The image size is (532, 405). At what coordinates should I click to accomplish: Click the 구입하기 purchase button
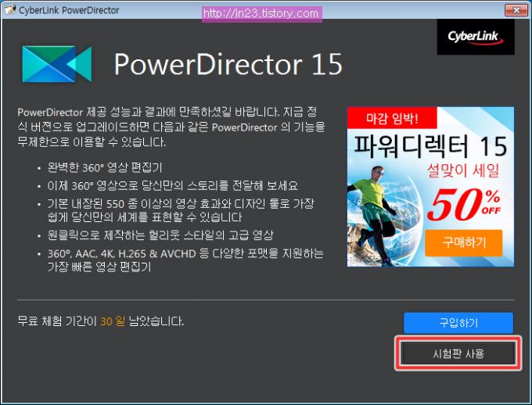(x=458, y=323)
